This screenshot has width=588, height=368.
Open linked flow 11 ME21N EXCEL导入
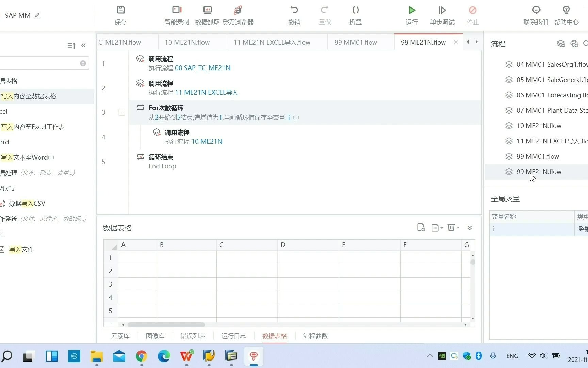tap(207, 92)
